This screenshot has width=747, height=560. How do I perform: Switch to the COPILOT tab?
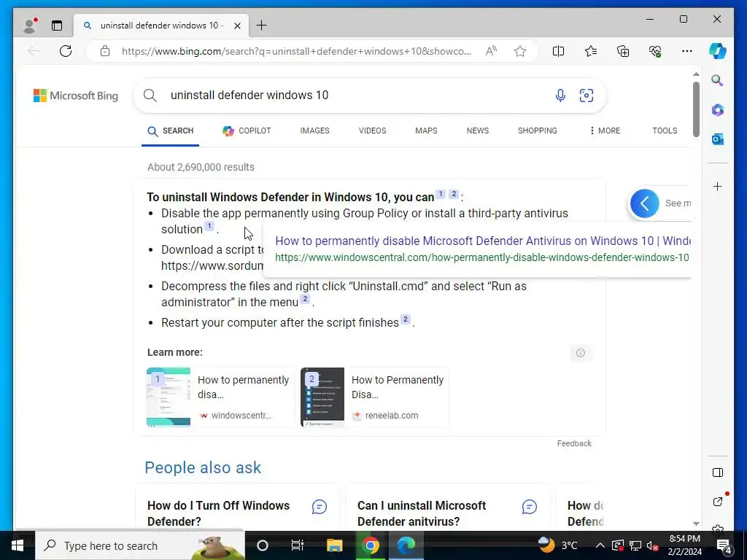(x=247, y=131)
